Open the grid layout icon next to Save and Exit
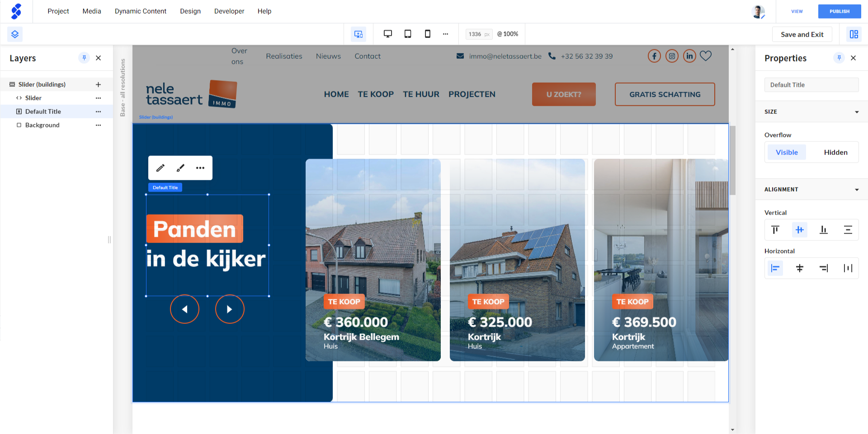Screen dimensions: 868x434 [x=854, y=34]
